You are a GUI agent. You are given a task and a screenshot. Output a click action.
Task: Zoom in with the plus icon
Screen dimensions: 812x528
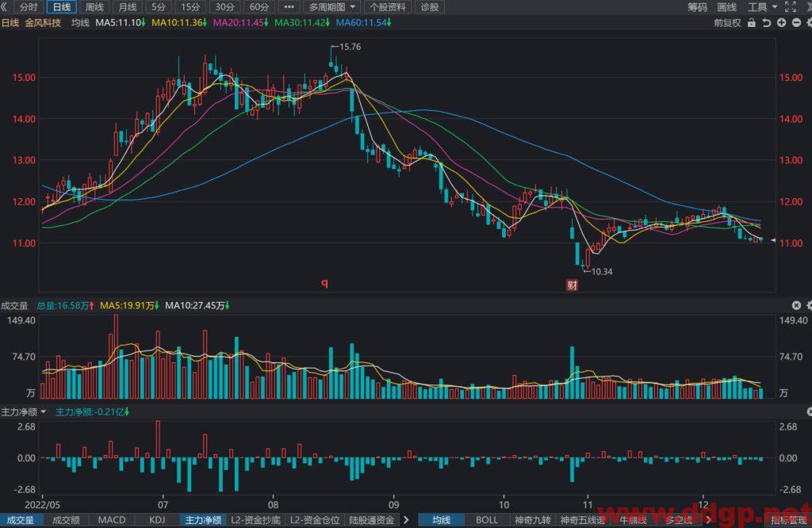click(x=781, y=23)
